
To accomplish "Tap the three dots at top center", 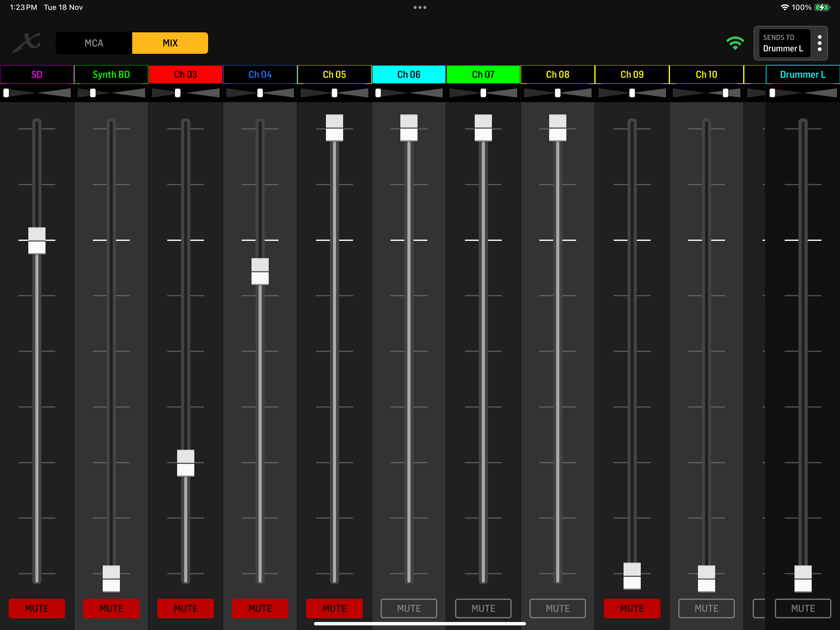I will pyautogui.click(x=420, y=7).
